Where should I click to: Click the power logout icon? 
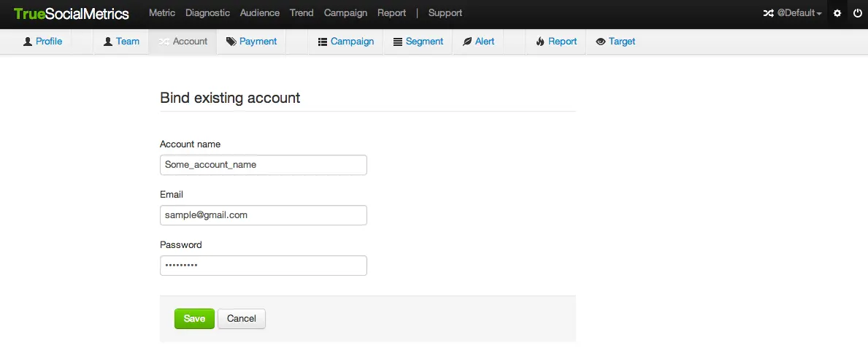(x=858, y=13)
